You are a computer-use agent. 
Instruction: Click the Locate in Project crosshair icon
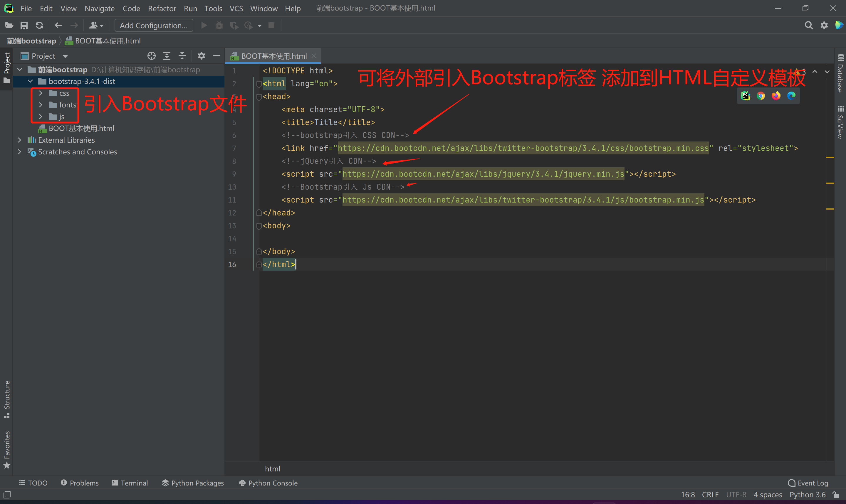pos(152,56)
